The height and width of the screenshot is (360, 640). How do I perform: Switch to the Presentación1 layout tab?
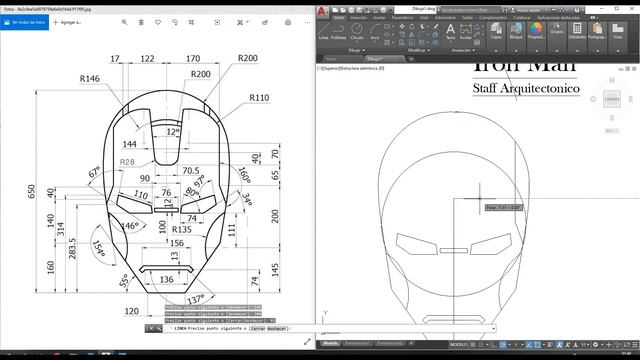(x=357, y=344)
